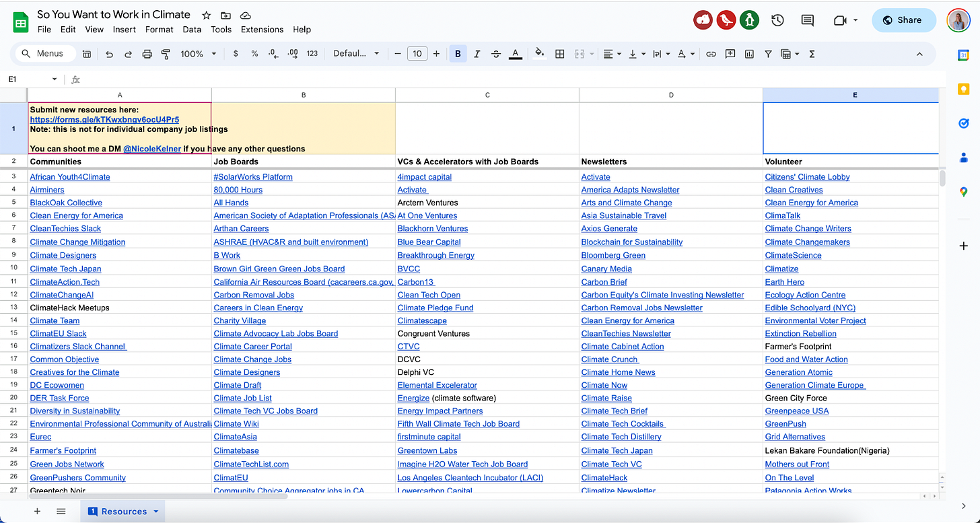Increase font size with plus
The height and width of the screenshot is (523, 980).
436,54
